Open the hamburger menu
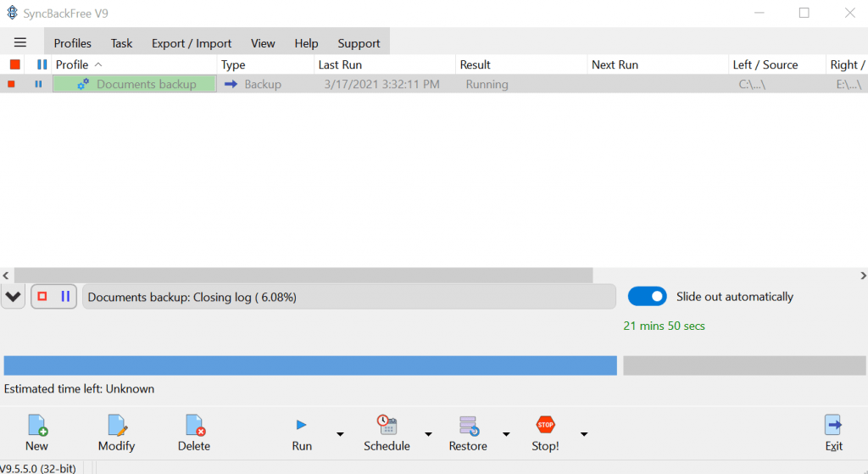The height and width of the screenshot is (474, 868). pyautogui.click(x=20, y=42)
